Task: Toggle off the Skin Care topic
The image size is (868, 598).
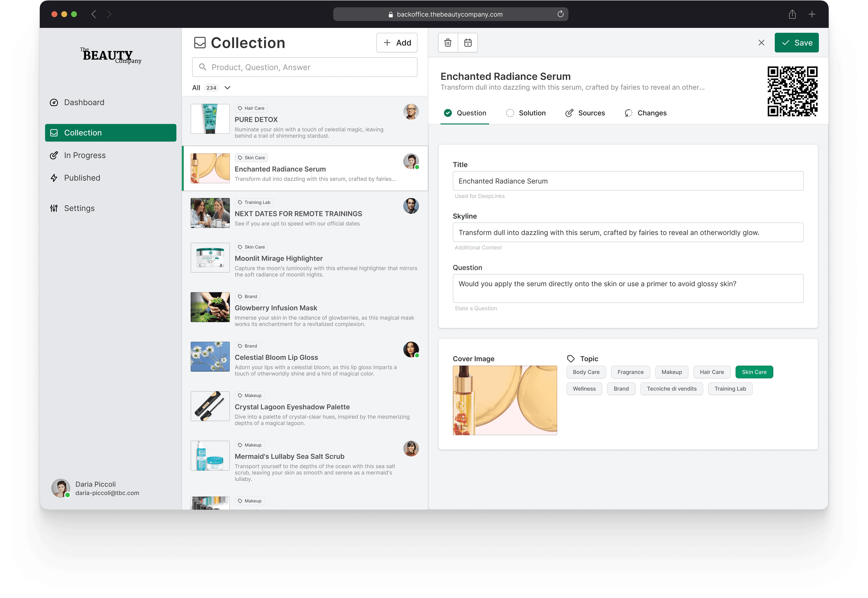Action: tap(754, 372)
